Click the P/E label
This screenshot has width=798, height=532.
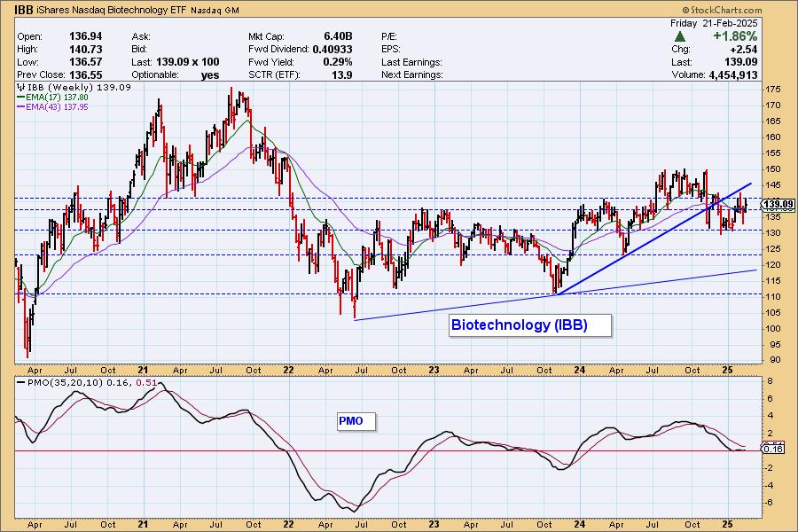pos(389,36)
